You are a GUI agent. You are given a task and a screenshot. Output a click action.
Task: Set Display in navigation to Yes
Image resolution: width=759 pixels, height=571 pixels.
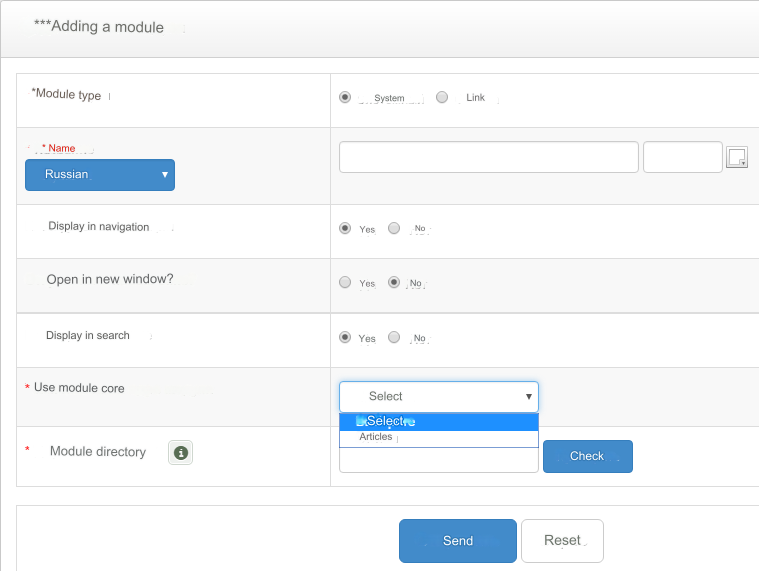(x=345, y=228)
